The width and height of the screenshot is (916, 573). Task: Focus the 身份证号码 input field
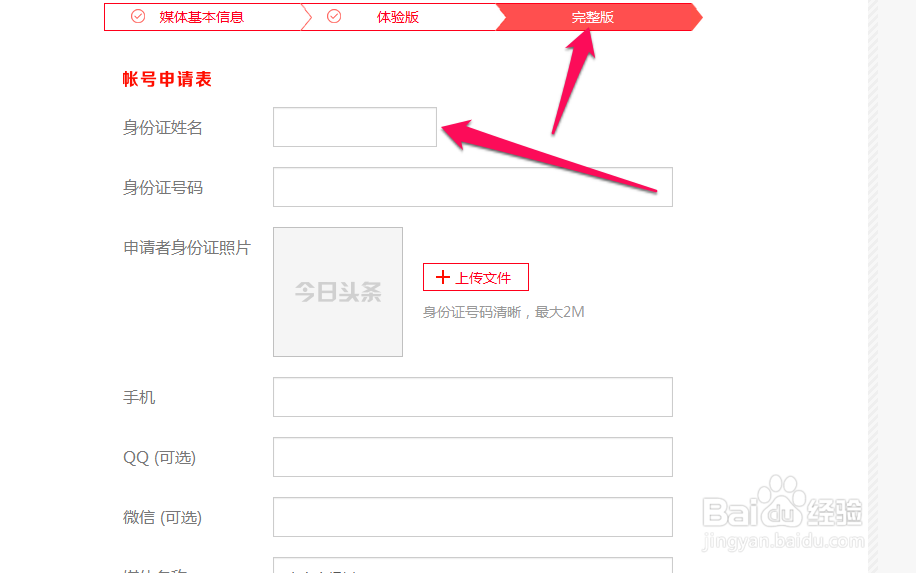[473, 187]
